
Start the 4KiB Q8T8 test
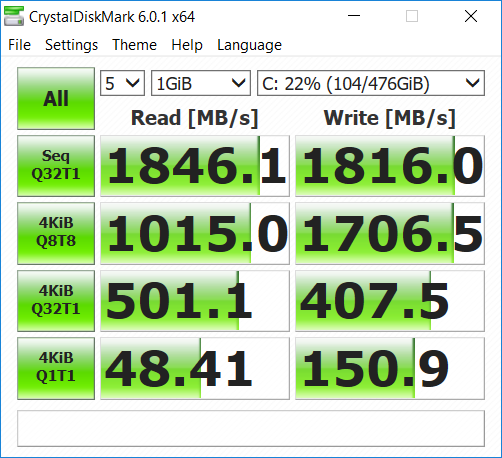click(x=56, y=233)
